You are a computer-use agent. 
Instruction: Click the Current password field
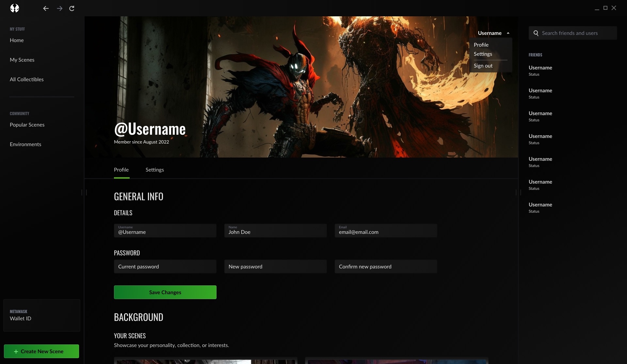[x=165, y=266]
